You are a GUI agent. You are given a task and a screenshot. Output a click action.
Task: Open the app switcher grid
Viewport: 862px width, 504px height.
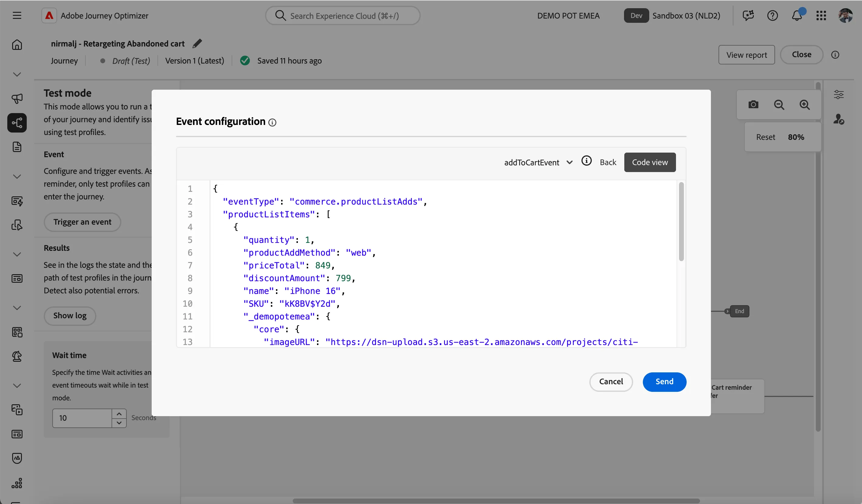[821, 16]
